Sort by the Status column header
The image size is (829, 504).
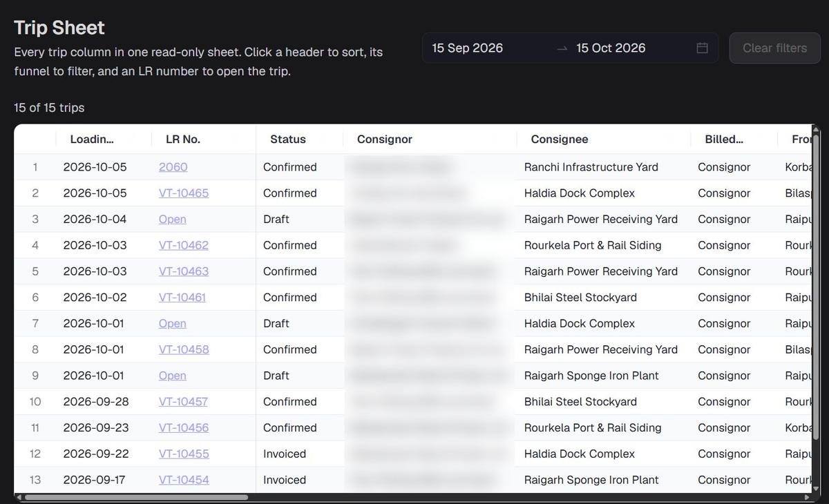pos(288,139)
